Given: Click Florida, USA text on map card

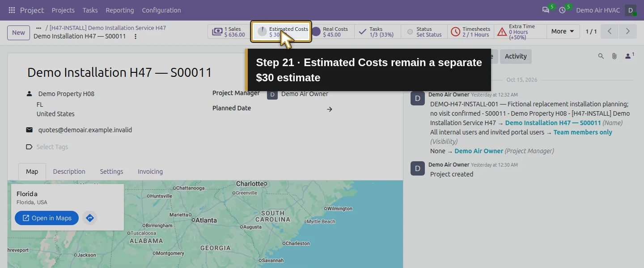Looking at the screenshot, I should (x=32, y=202).
